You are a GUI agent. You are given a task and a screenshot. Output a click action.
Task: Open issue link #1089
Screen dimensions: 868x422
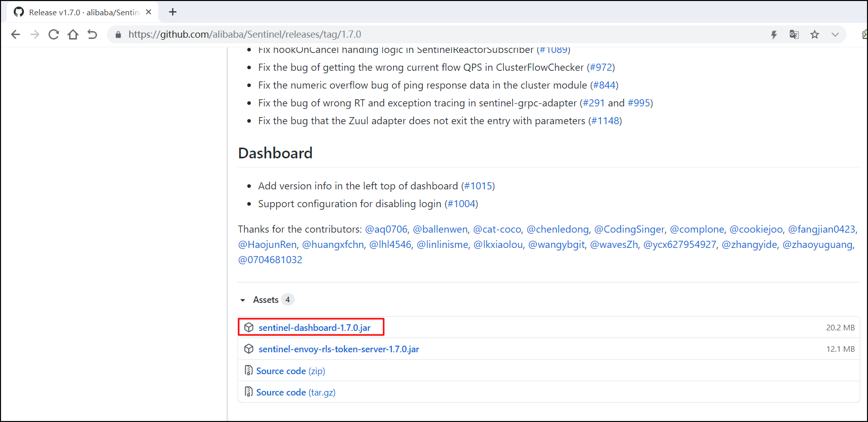coord(554,50)
